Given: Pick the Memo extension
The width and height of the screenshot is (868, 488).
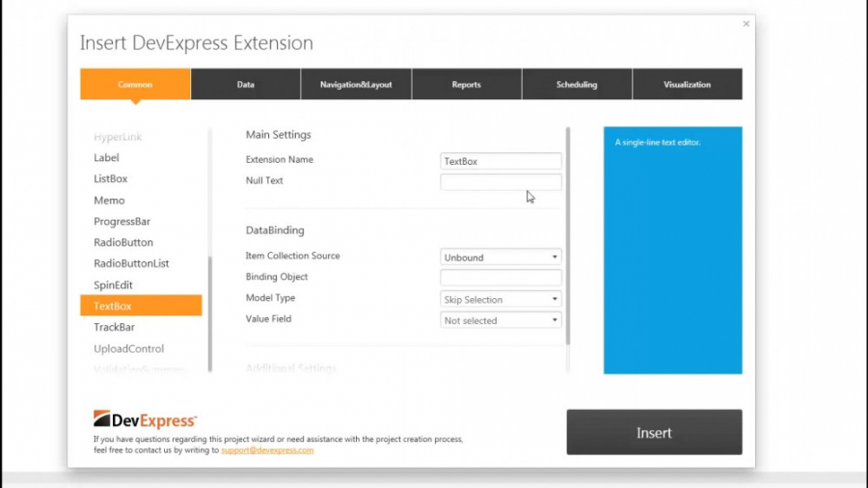Looking at the screenshot, I should pos(109,201).
